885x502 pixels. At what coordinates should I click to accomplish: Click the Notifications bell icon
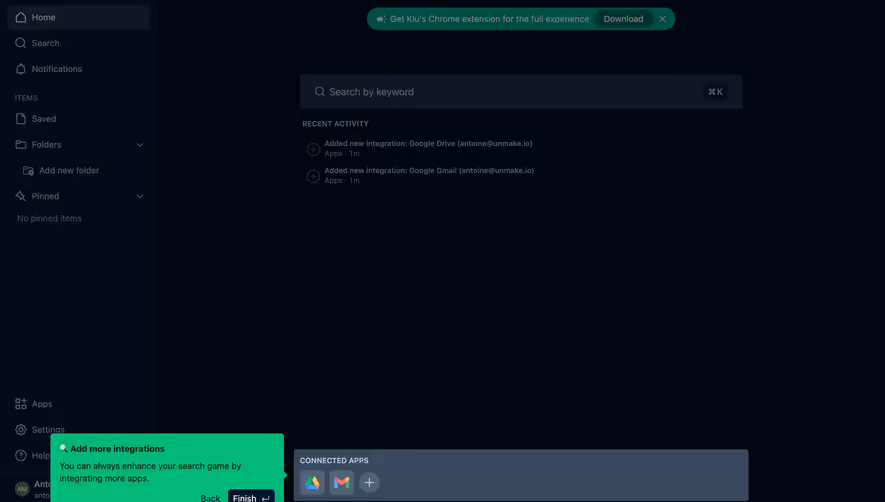(21, 69)
